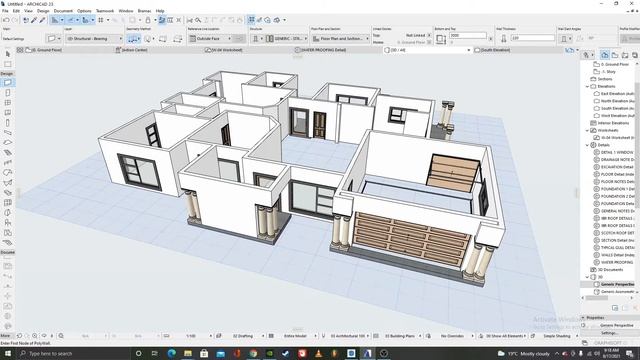Select the Marquee tool in the toolbox
This screenshot has height=360, width=640.
[7, 64]
